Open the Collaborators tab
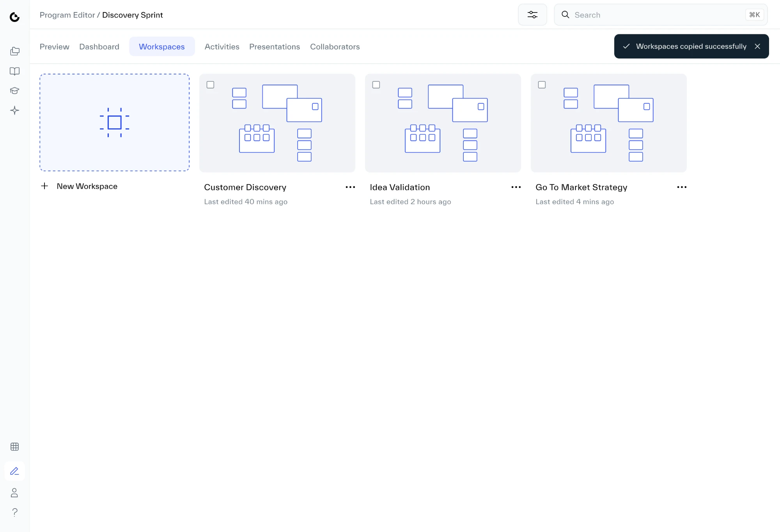780x532 pixels. (335, 47)
